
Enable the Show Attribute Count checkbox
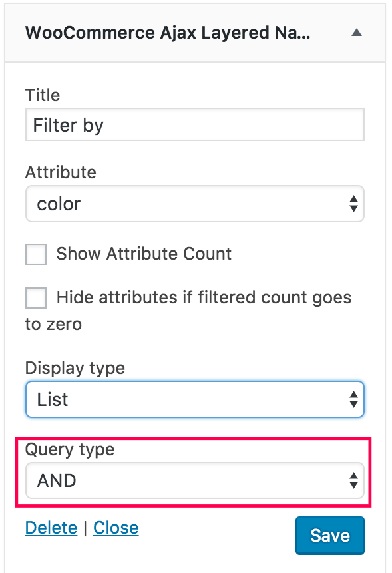tap(36, 254)
